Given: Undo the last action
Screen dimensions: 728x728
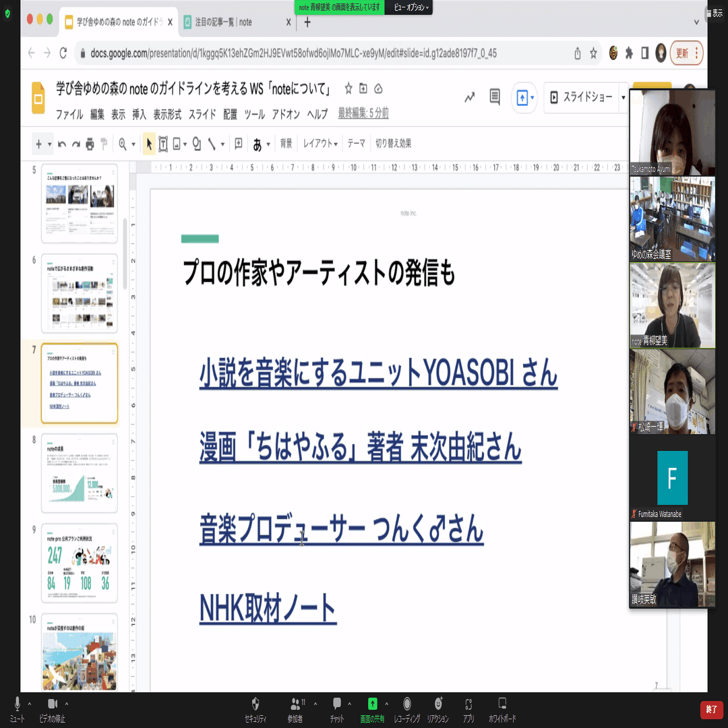Looking at the screenshot, I should pos(62,144).
